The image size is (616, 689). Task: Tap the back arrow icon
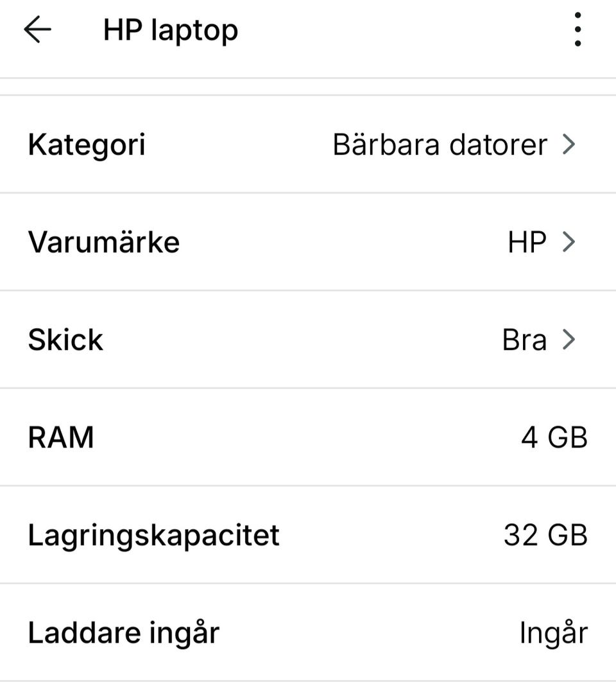tap(37, 30)
